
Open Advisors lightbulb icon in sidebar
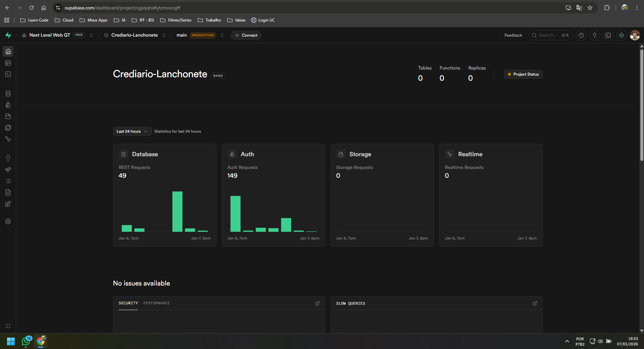tap(8, 158)
